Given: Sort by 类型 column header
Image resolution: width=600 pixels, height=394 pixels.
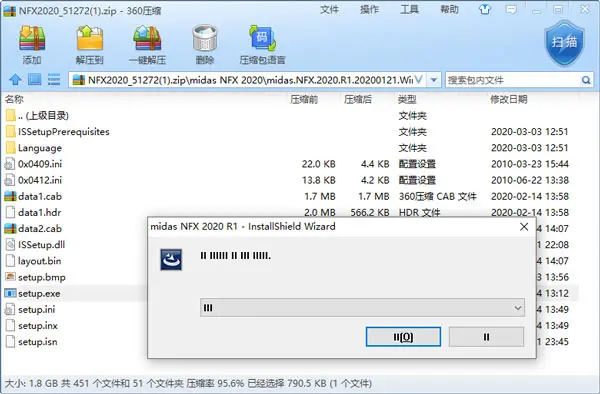Looking at the screenshot, I should pyautogui.click(x=407, y=99).
